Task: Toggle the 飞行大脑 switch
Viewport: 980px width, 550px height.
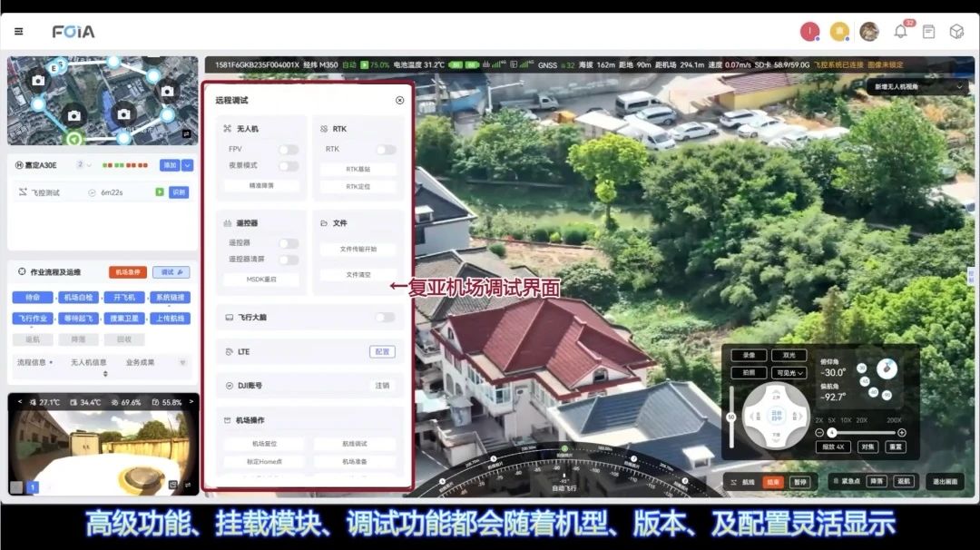Action: pyautogui.click(x=385, y=318)
